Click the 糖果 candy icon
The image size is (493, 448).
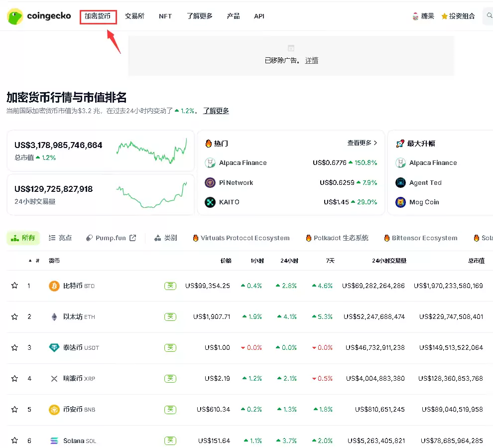click(x=415, y=15)
